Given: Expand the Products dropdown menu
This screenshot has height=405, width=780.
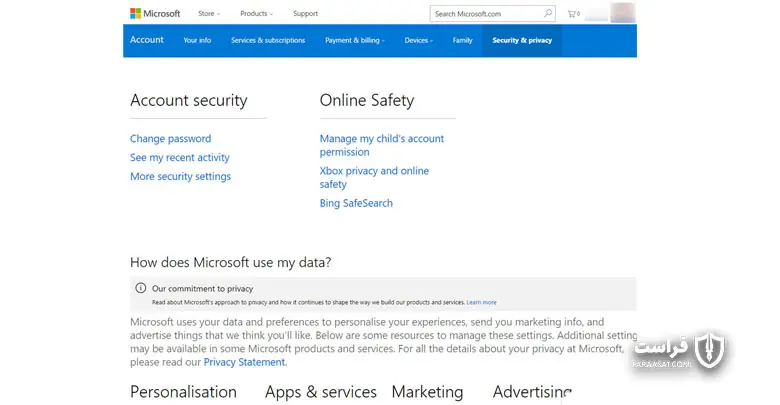Looking at the screenshot, I should [x=256, y=13].
